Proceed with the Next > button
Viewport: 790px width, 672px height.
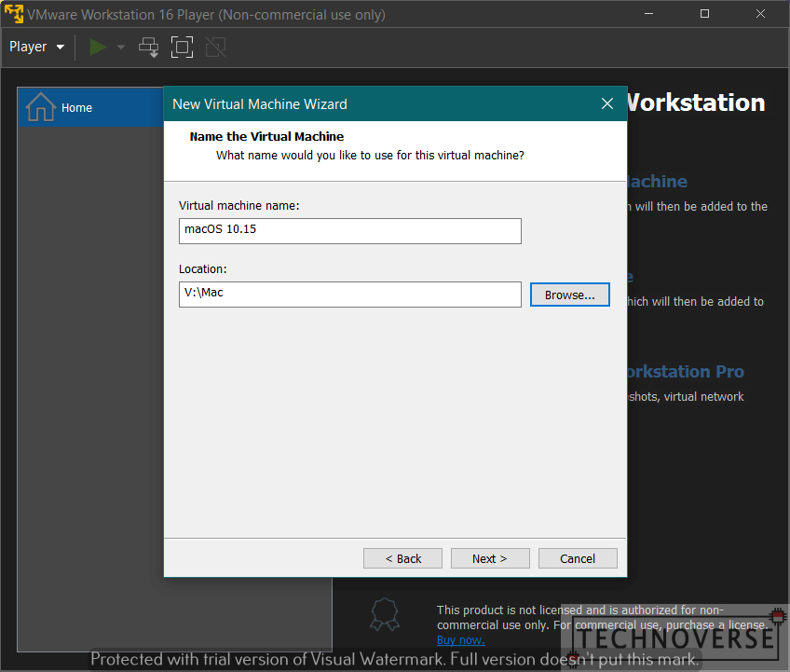click(x=490, y=558)
